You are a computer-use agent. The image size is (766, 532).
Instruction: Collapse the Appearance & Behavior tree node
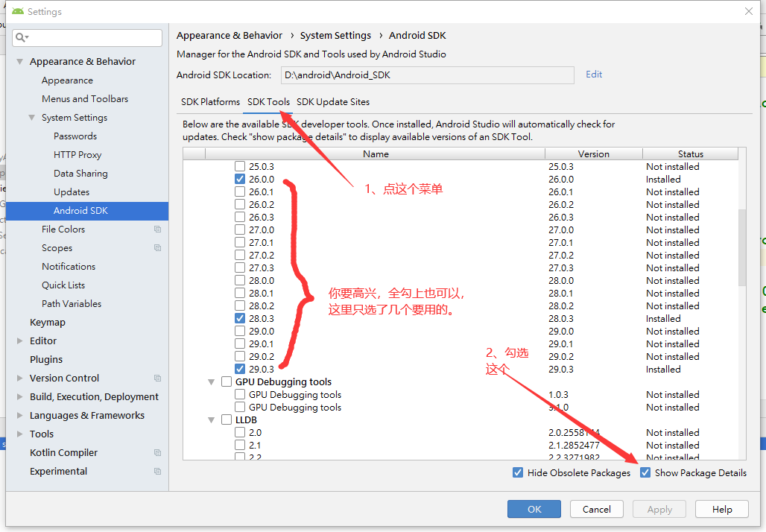pos(19,62)
